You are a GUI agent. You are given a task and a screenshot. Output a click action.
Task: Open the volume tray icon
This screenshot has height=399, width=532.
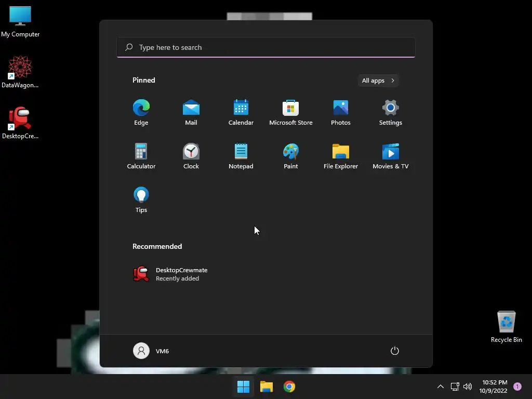(x=468, y=387)
